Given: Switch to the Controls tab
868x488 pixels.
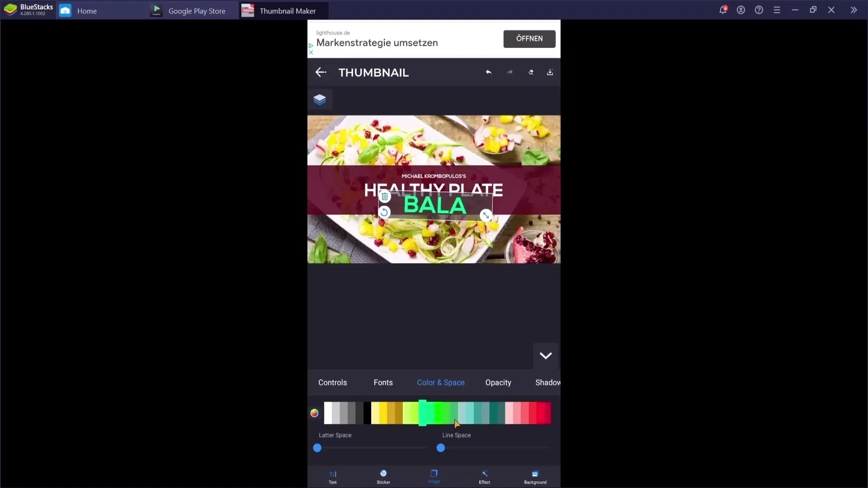Looking at the screenshot, I should click(332, 382).
